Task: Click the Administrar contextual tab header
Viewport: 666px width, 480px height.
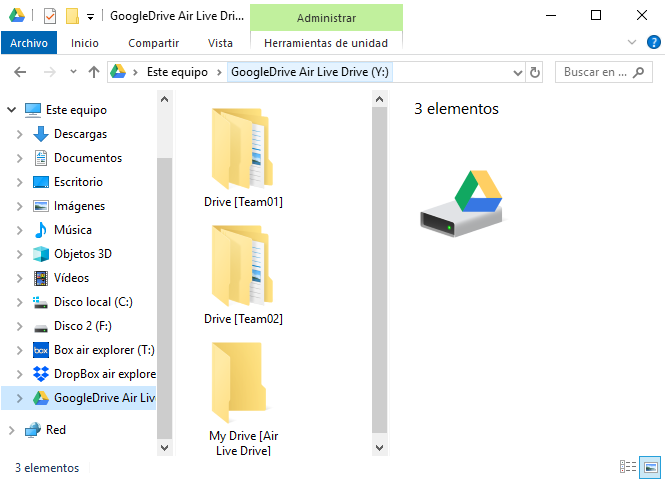Action: [x=326, y=18]
